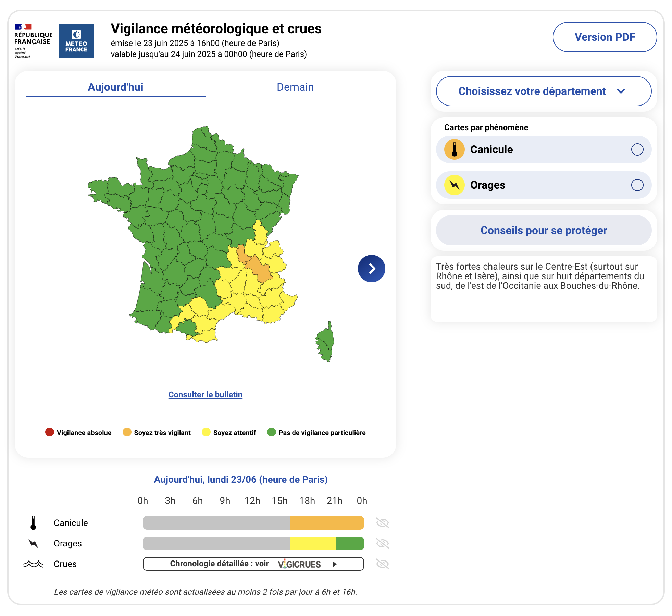Click orange segment of Canicule timeline bar
This screenshot has width=672, height=616.
pos(327,523)
